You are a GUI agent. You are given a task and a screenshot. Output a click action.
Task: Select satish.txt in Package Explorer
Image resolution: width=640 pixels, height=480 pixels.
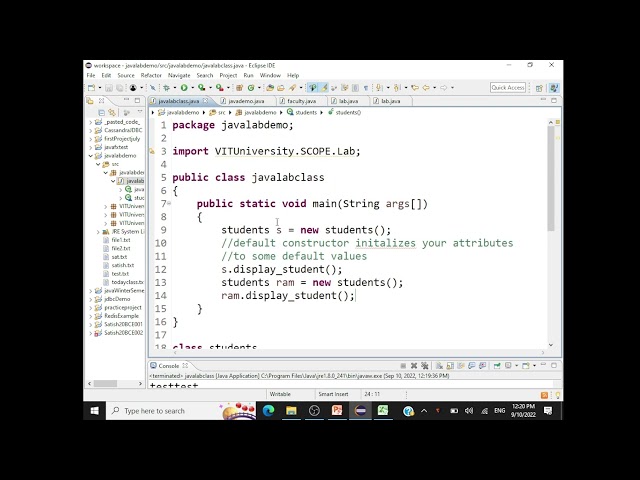[x=122, y=265]
